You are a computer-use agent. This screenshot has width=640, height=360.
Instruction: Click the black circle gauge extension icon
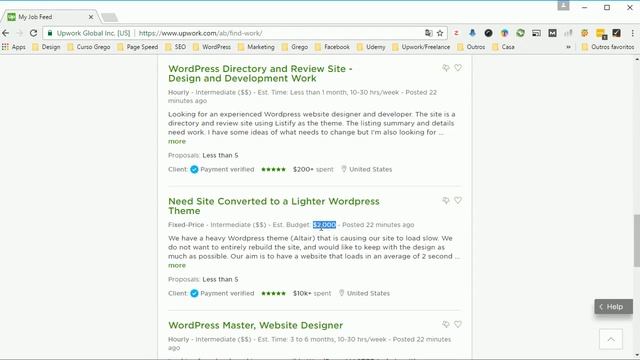coord(488,33)
